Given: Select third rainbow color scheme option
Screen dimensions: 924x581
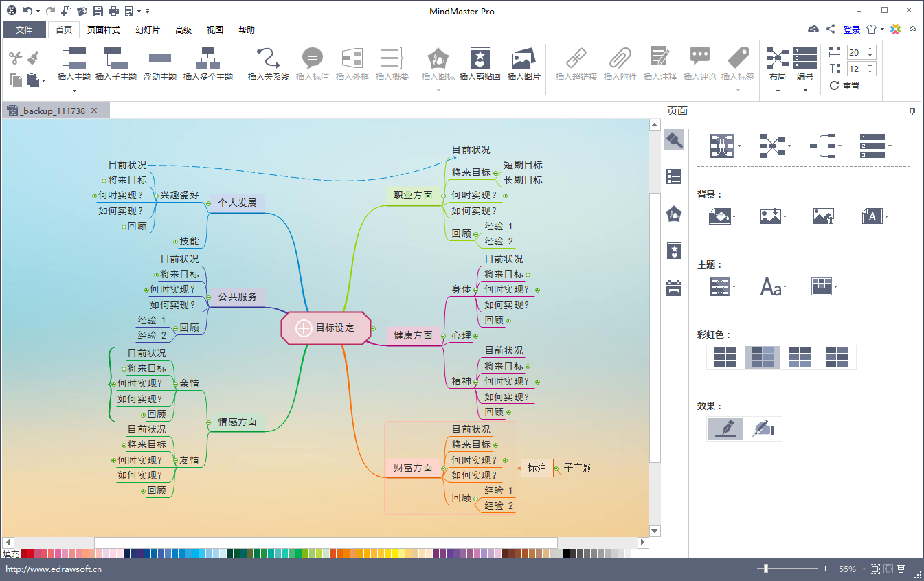Looking at the screenshot, I should point(800,357).
